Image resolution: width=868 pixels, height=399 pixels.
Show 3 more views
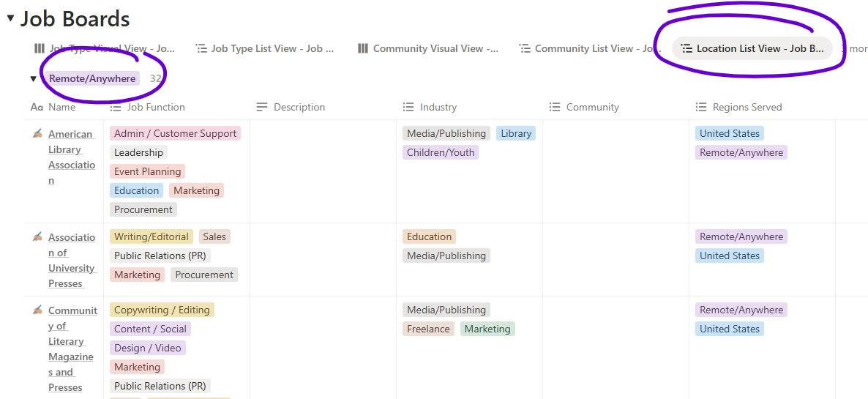click(x=853, y=49)
